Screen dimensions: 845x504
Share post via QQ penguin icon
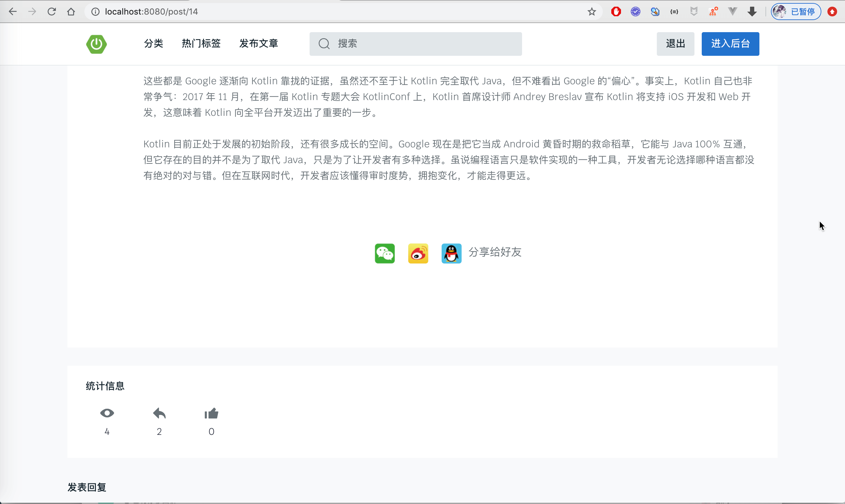(451, 253)
